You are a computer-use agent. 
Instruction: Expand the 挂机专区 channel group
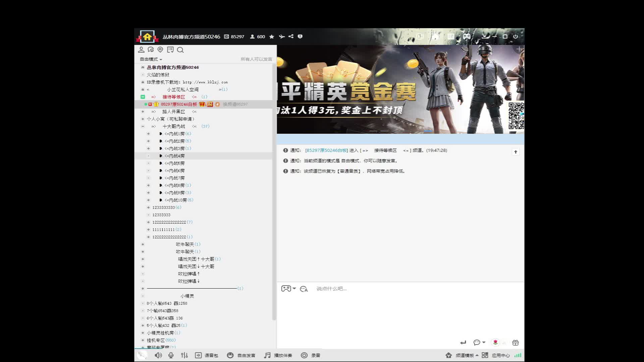point(143,340)
